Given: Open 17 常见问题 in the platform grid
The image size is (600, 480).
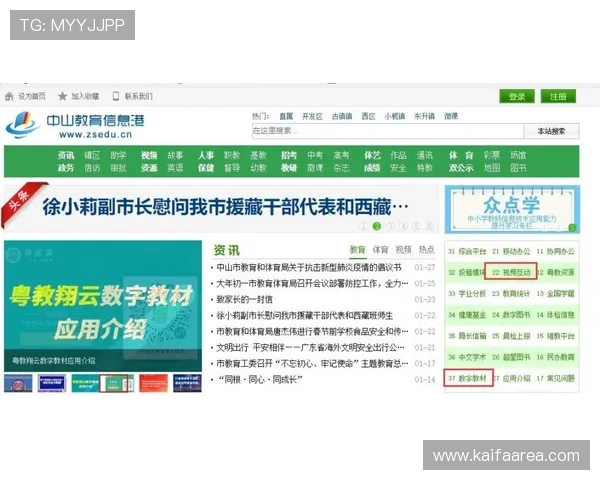Looking at the screenshot, I should [x=555, y=378].
